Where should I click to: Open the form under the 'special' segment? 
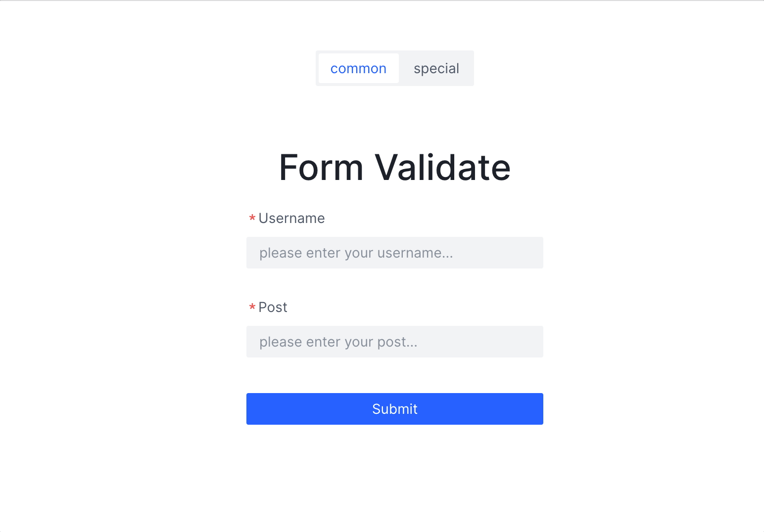pyautogui.click(x=436, y=68)
